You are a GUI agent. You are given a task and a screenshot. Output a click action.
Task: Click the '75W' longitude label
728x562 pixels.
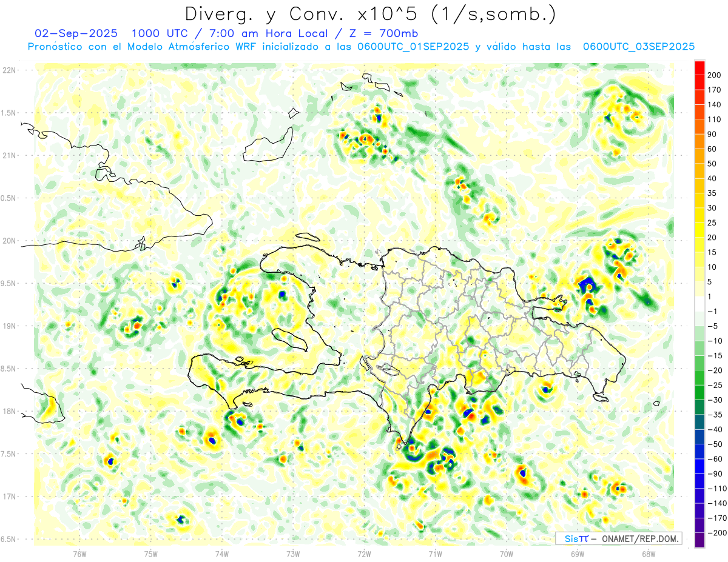pyautogui.click(x=151, y=554)
